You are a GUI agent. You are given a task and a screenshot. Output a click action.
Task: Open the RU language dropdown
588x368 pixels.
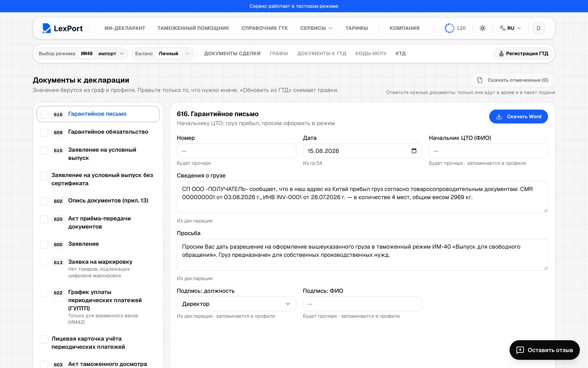[x=510, y=28]
